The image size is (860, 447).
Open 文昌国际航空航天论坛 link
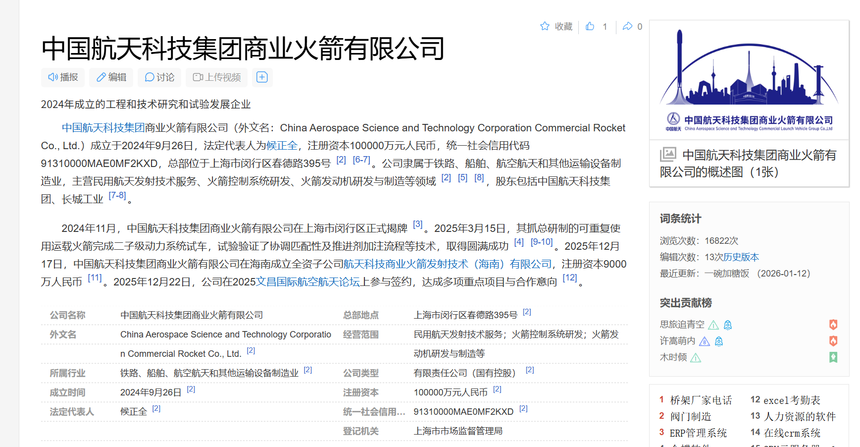pos(308,282)
